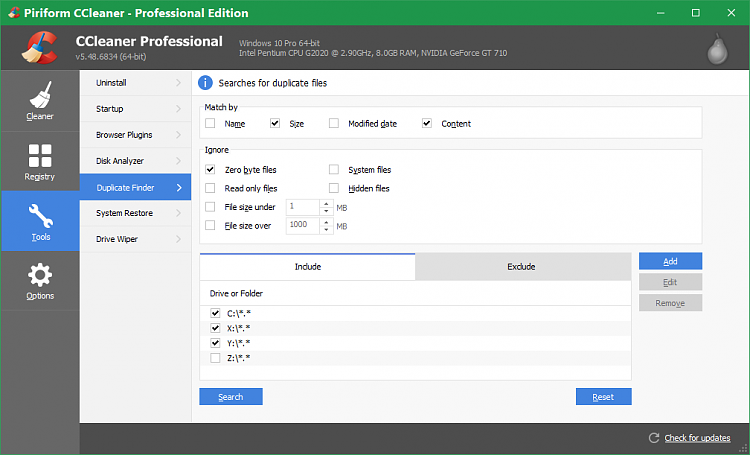Enable ignoring Hidden files

click(334, 188)
